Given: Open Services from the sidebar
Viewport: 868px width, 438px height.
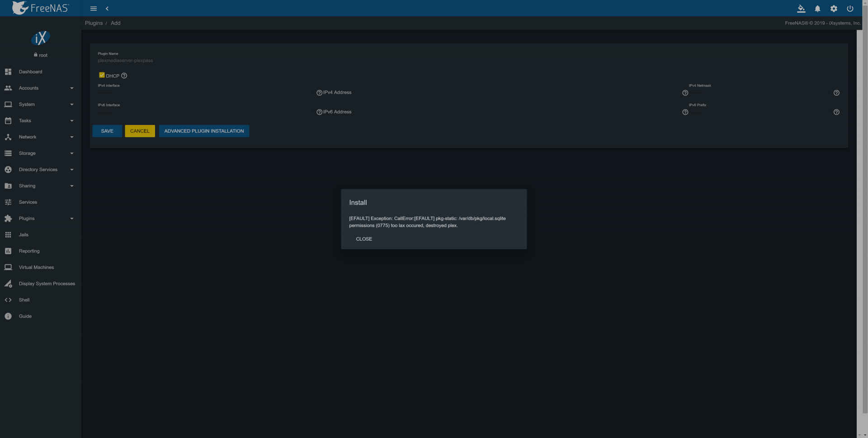Looking at the screenshot, I should (x=28, y=202).
